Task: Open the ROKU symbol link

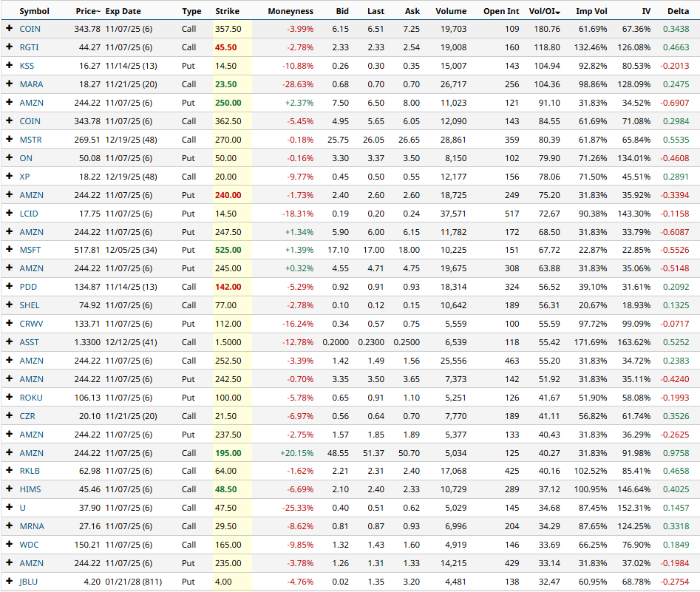Action: 31,398
